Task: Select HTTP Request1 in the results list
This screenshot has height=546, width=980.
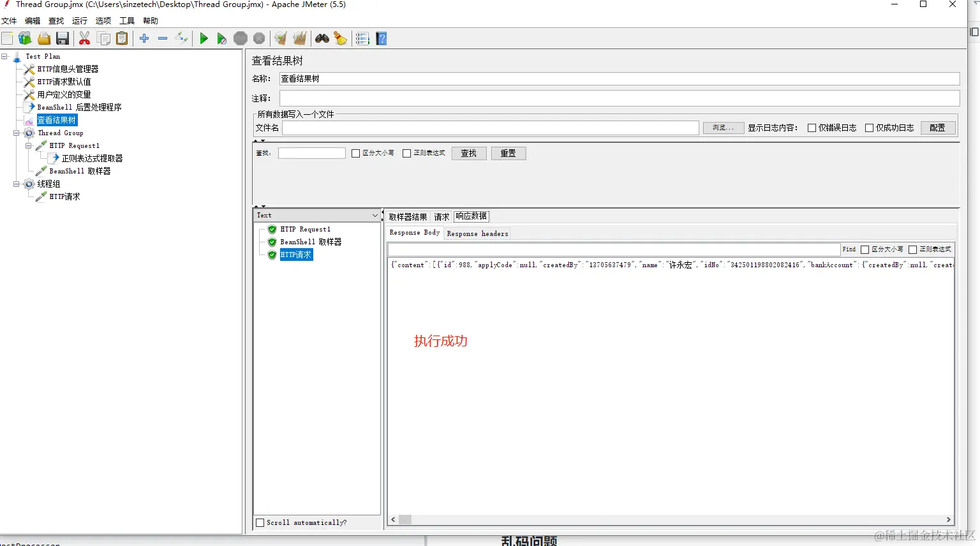Action: 306,229
